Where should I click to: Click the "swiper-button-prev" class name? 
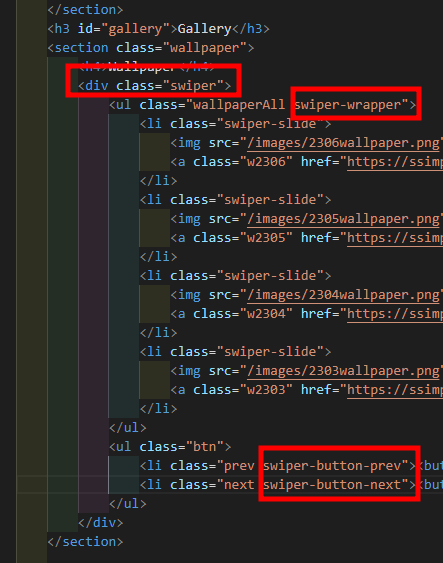(x=332, y=466)
